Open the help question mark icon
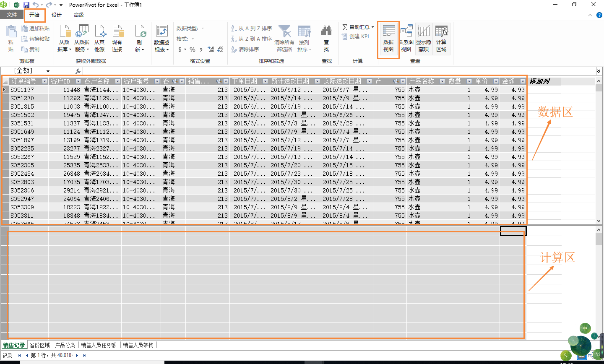This screenshot has width=604, height=364. 599,15
